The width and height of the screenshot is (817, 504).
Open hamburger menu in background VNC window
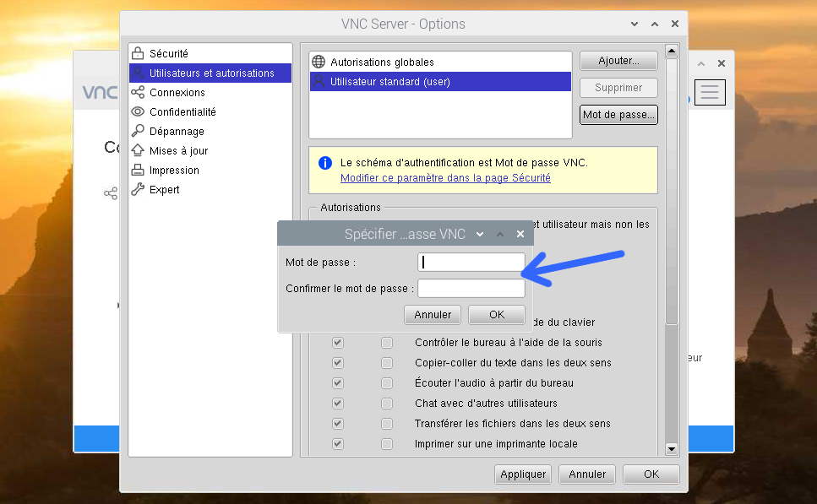tap(710, 92)
